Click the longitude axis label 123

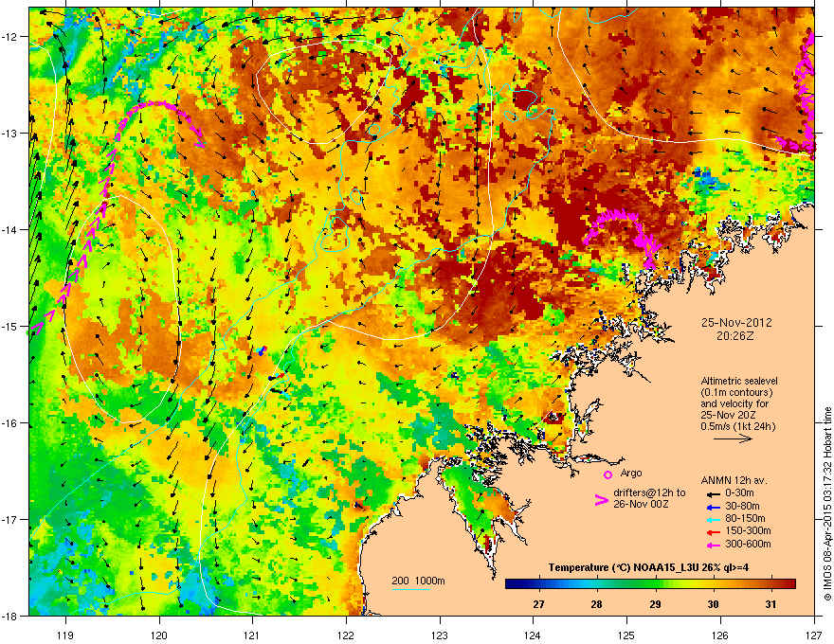pos(440,635)
